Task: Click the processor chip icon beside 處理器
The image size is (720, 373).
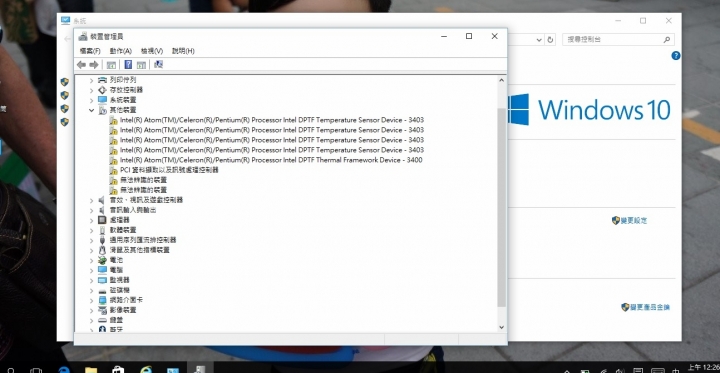Action: pyautogui.click(x=102, y=220)
